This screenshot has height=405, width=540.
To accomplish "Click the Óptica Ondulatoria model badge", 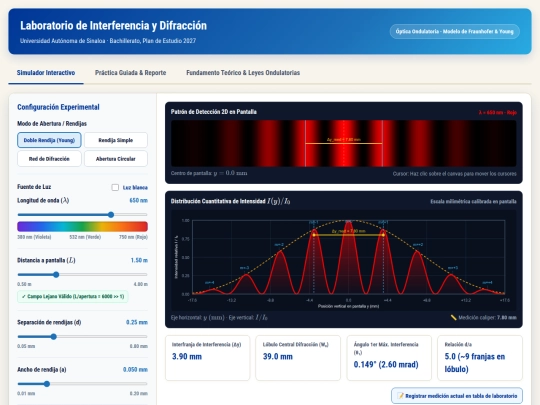I will [454, 31].
